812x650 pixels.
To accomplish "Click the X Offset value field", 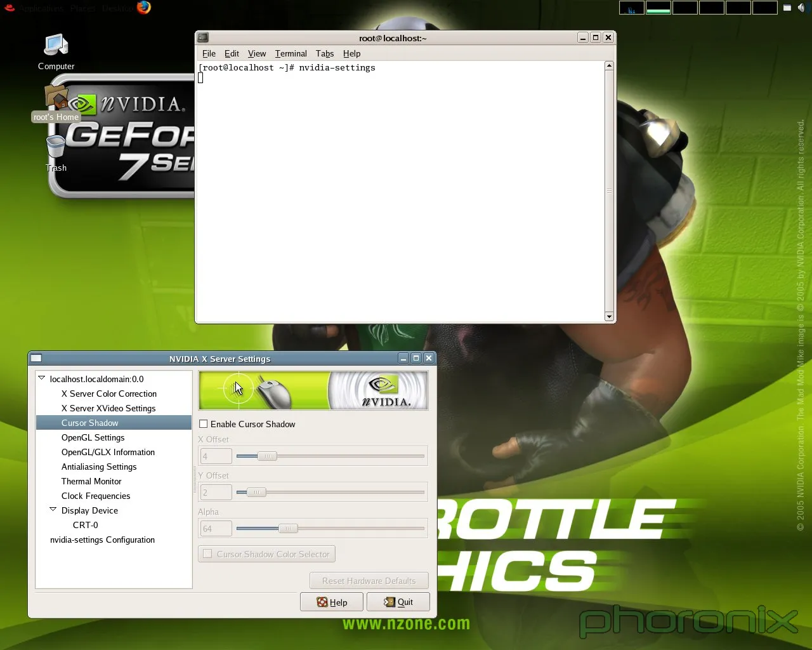I will coord(216,456).
